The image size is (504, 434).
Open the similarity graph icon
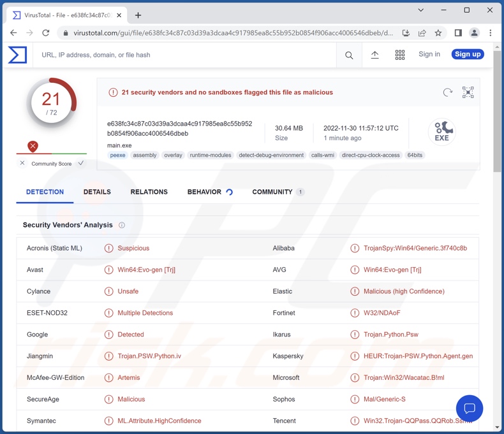468,92
